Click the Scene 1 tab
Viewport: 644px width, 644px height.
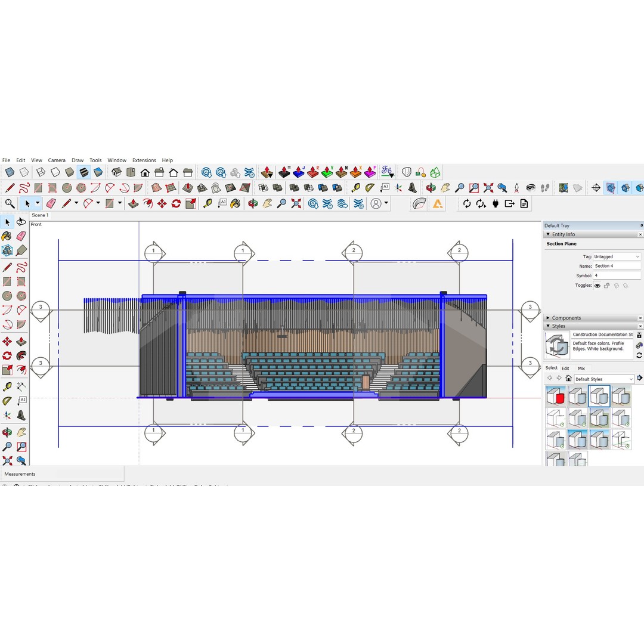40,215
